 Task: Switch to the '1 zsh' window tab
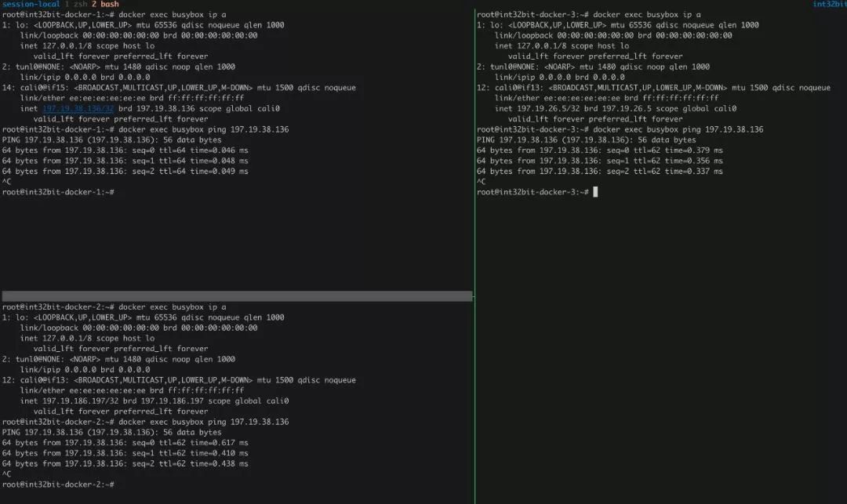click(x=76, y=5)
